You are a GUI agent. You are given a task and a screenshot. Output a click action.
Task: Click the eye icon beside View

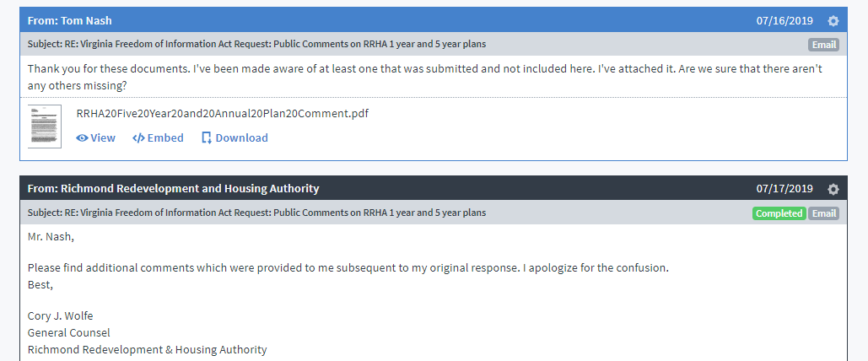82,137
